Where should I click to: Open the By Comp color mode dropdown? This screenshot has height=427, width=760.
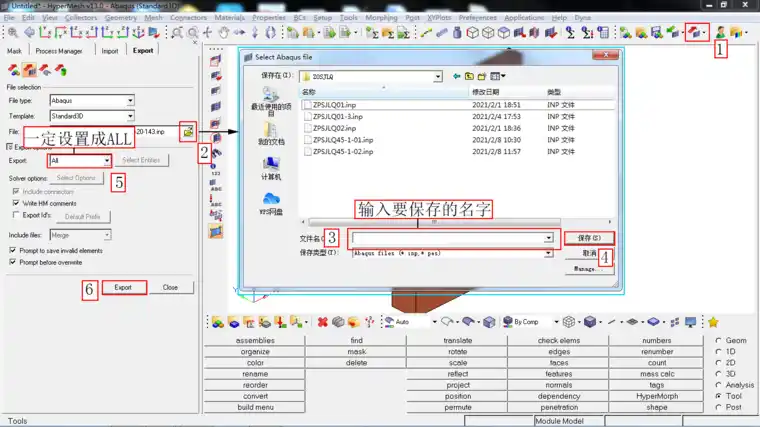click(x=556, y=322)
